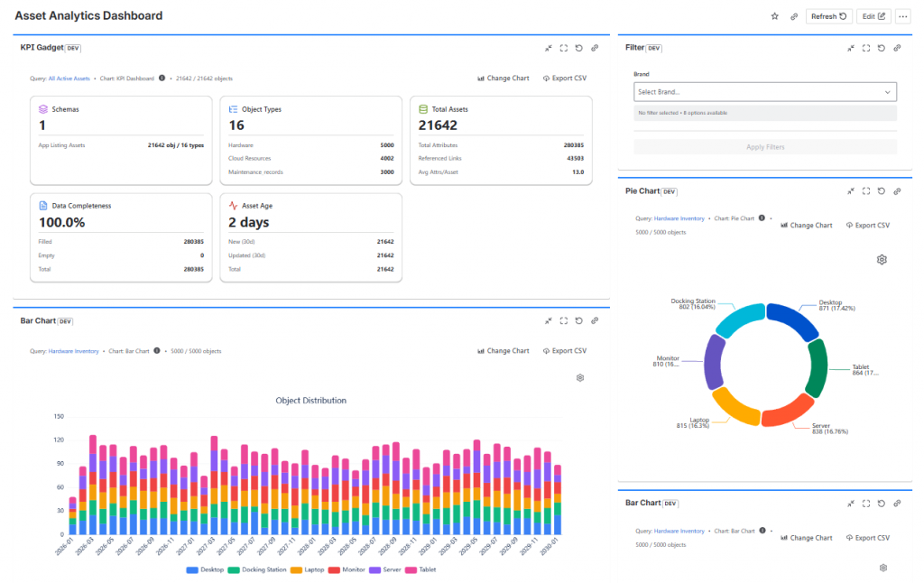Open settings gear on the bottom Bar Chart
The width and height of the screenshot is (924, 583).
tap(882, 568)
